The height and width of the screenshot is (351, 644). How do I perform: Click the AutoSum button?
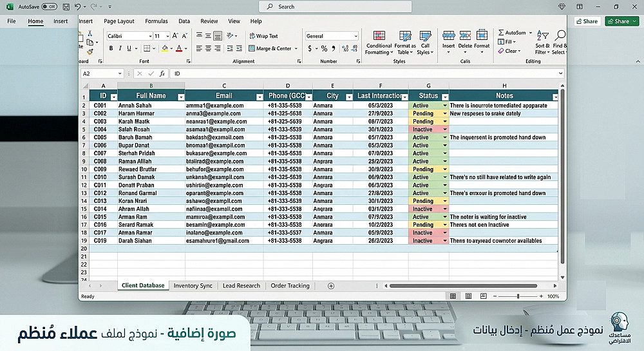click(512, 32)
